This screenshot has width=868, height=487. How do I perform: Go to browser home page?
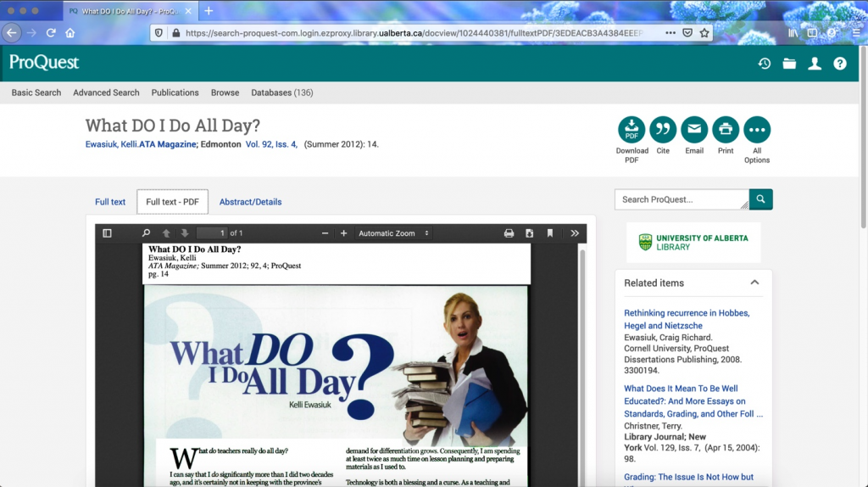tap(70, 33)
